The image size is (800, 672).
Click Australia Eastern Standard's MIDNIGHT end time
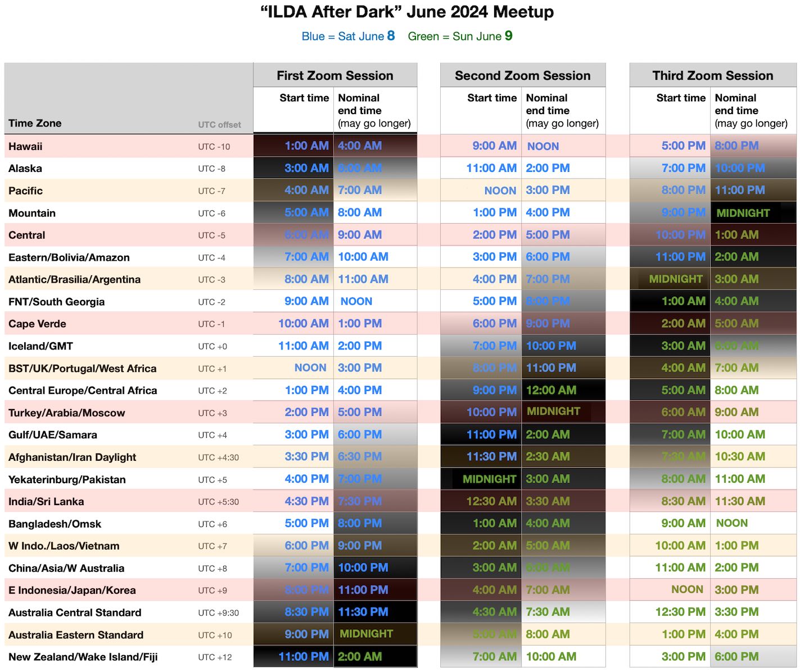point(366,634)
